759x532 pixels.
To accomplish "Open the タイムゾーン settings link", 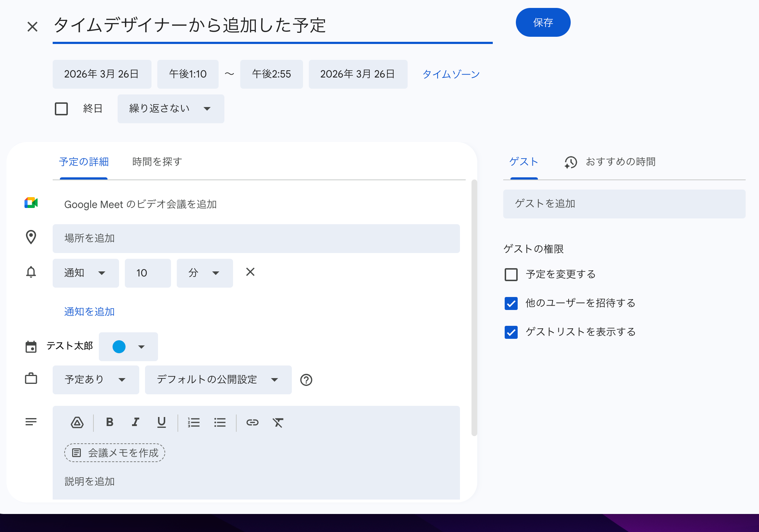I will click(451, 74).
